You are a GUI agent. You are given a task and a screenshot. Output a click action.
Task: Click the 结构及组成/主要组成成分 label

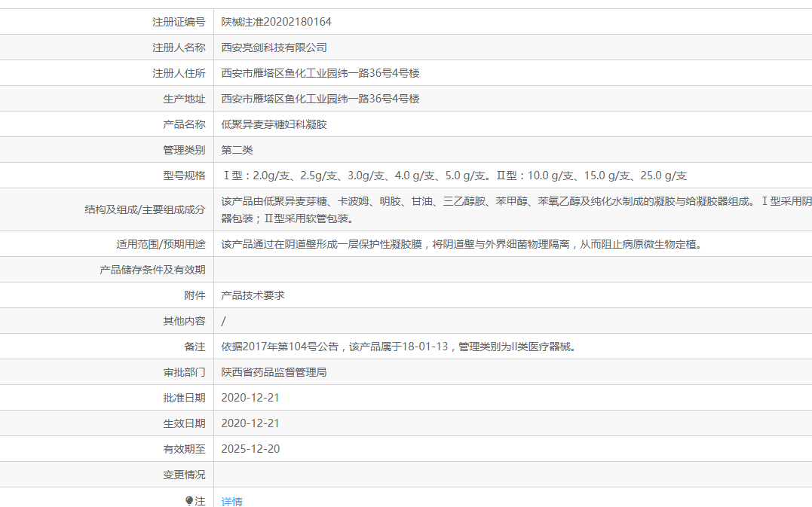click(145, 209)
